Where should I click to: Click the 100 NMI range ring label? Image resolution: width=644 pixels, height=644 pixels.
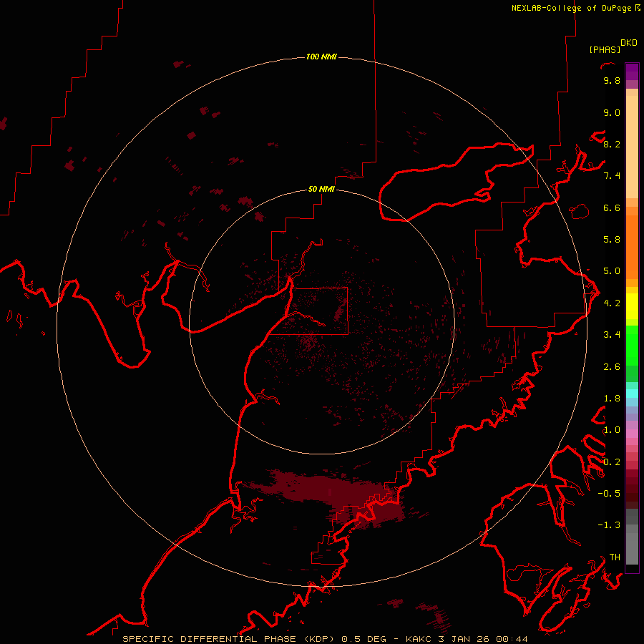click(321, 57)
